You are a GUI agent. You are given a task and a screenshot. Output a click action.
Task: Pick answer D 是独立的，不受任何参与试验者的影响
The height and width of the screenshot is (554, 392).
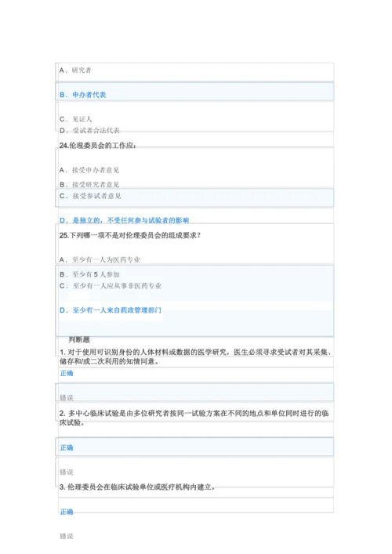(124, 220)
